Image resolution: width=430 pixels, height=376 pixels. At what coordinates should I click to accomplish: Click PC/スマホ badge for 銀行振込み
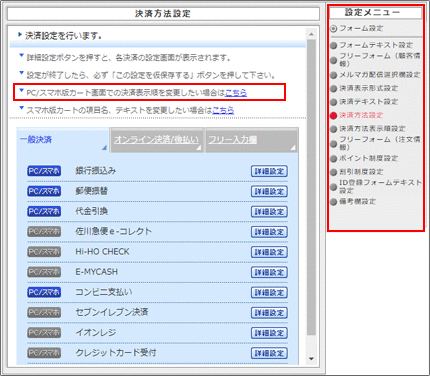tap(44, 171)
